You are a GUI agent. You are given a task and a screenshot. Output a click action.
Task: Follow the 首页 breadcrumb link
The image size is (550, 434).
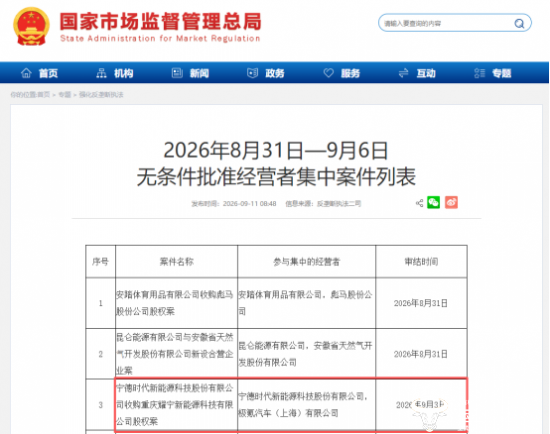pyautogui.click(x=43, y=95)
